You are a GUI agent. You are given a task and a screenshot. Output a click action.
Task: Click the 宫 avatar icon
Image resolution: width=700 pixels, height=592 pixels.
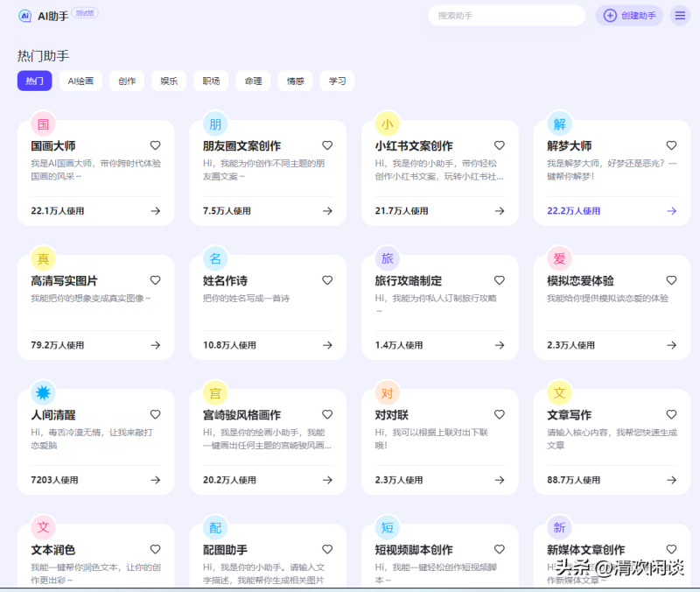pos(215,392)
